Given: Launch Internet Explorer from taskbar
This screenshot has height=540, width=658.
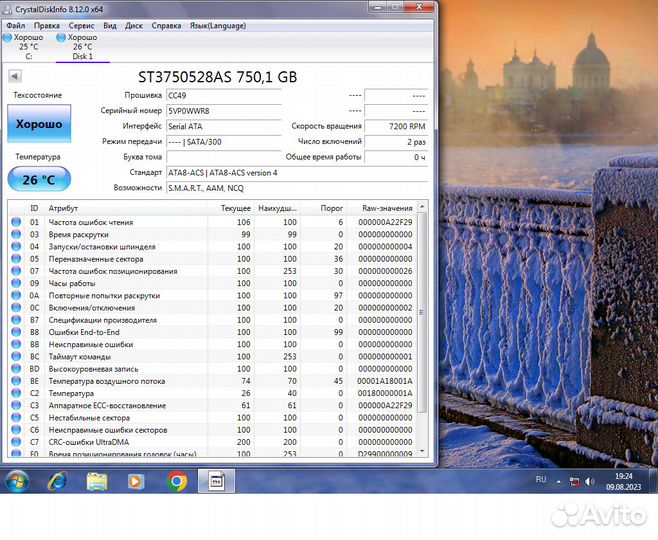Looking at the screenshot, I should click(x=57, y=481).
